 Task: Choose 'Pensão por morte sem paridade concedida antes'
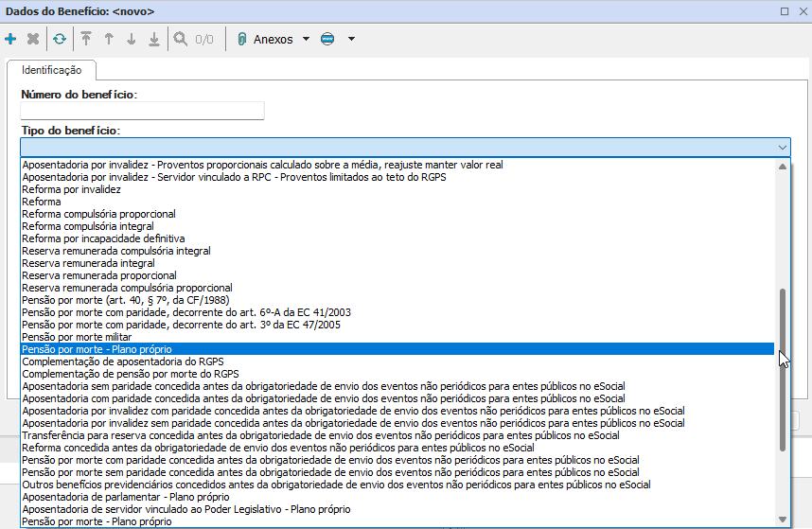pos(397,472)
